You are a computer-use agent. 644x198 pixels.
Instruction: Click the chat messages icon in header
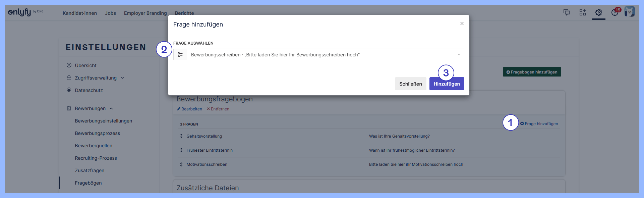pyautogui.click(x=567, y=12)
